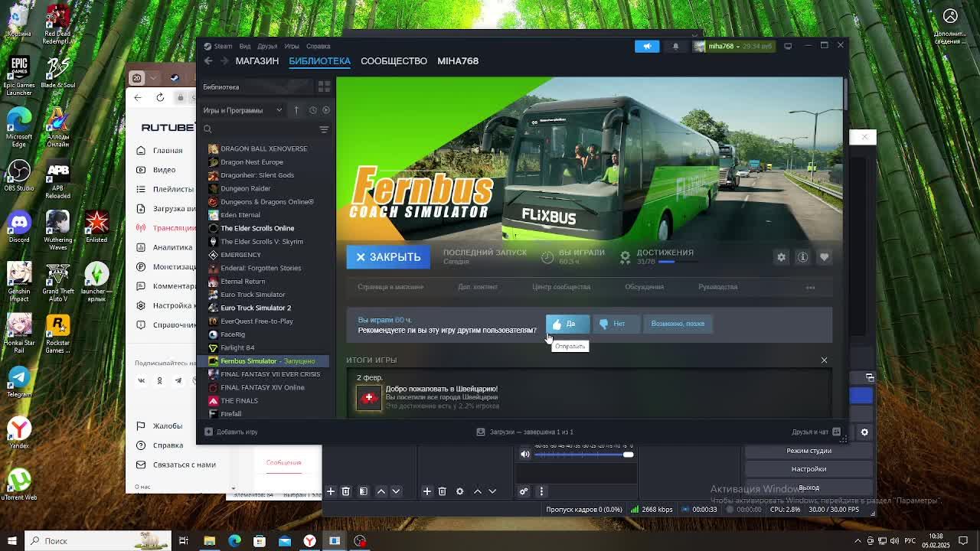The image size is (980, 551).
Task: Go back in Steam navigation
Action: 208,61
